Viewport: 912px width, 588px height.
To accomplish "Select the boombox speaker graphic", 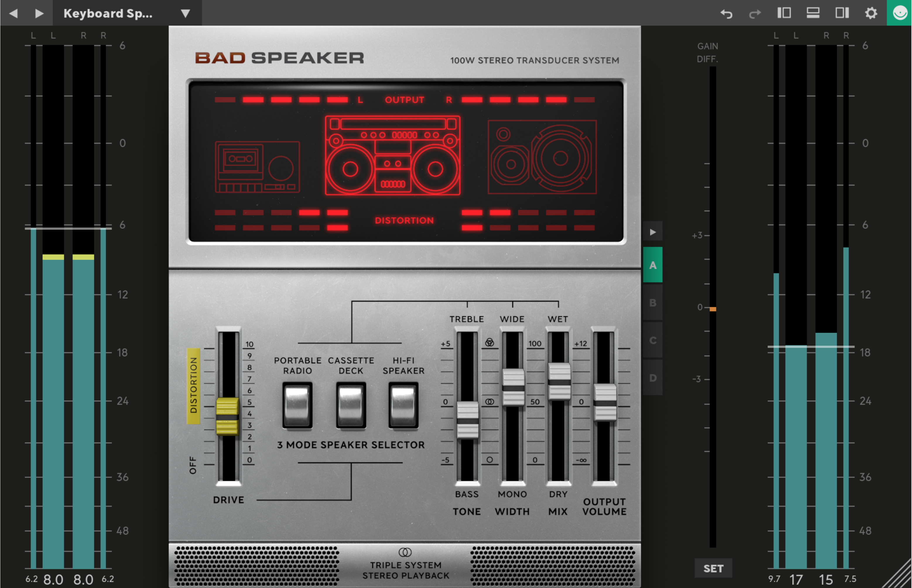I will click(392, 155).
